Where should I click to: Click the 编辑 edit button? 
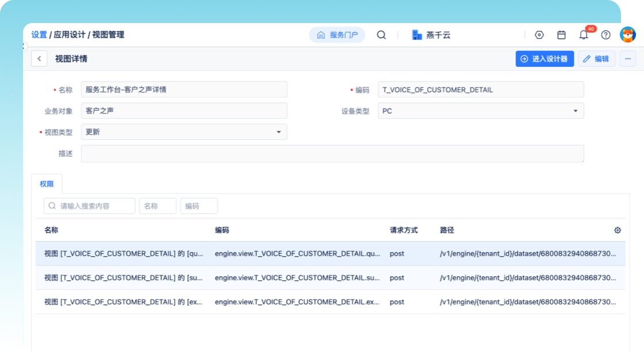(596, 59)
